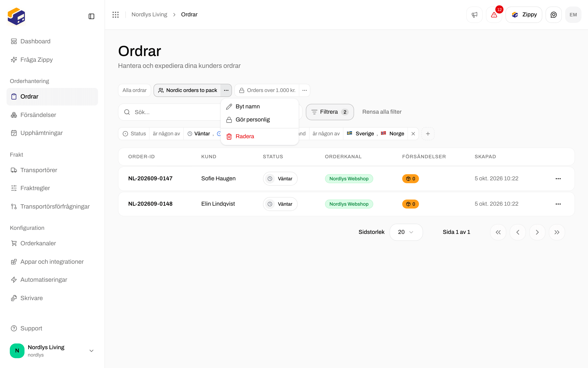Select Orders over 1.000 kr. view tab

click(267, 90)
